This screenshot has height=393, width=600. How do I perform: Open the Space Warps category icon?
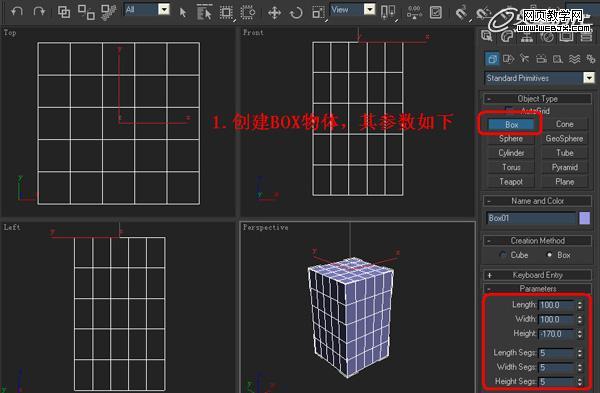[x=574, y=59]
